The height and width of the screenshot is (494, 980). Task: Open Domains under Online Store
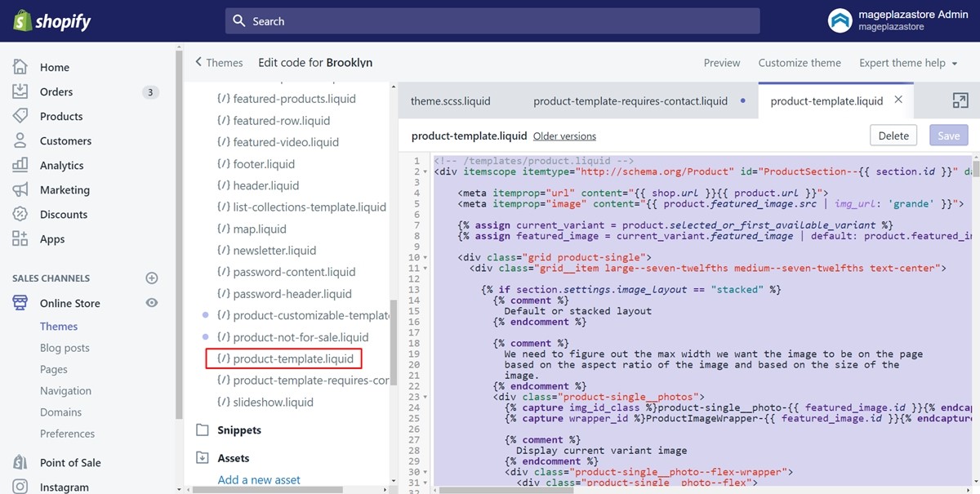tap(60, 412)
